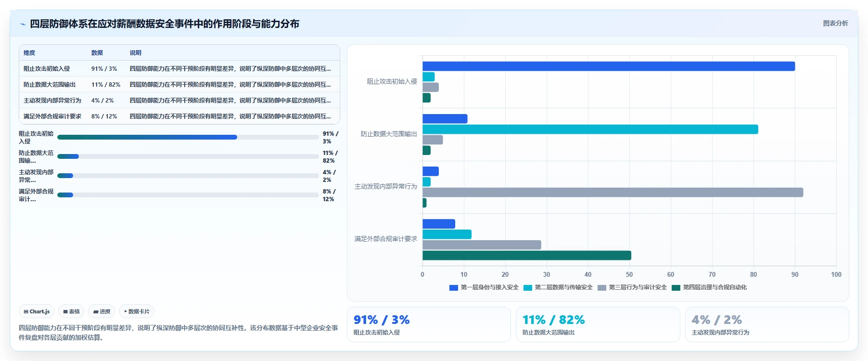868x361 pixels.
Task: Click the long cyan bar in 防止数据大范围输出 group
Action: pos(590,129)
